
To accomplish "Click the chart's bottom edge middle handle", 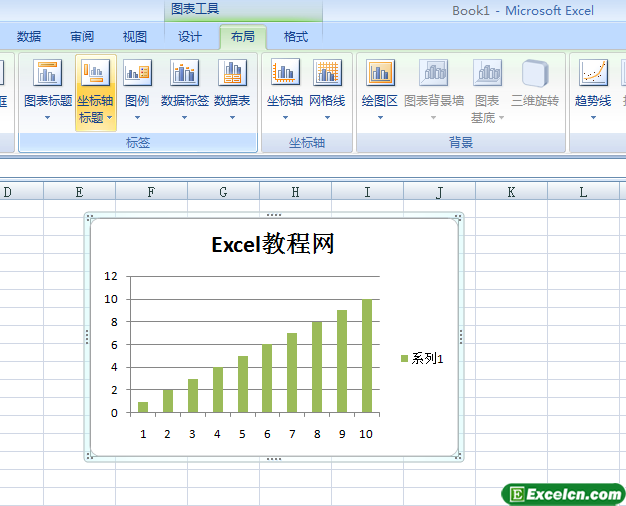I will pyautogui.click(x=274, y=459).
